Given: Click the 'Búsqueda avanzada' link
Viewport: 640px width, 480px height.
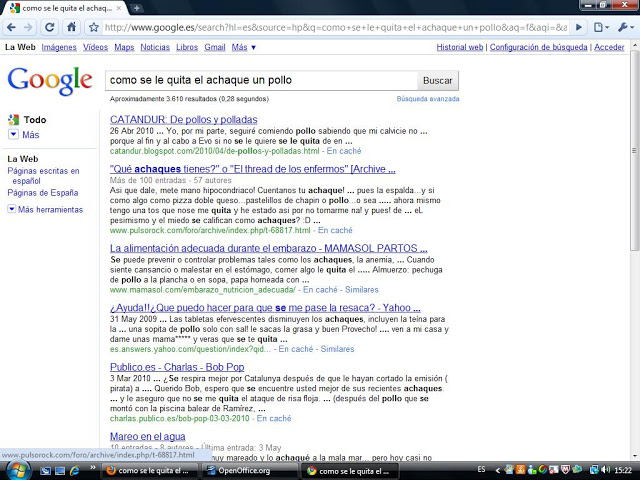Looking at the screenshot, I should (428, 99).
